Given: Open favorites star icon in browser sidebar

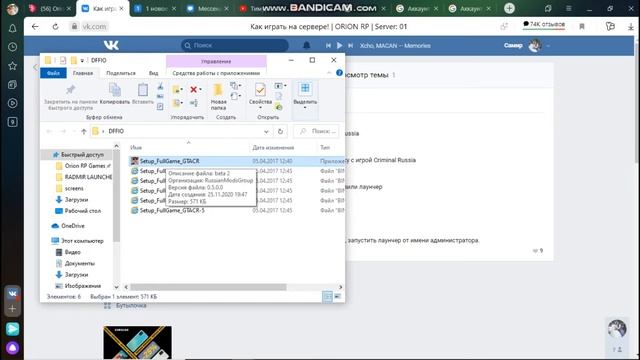Looking at the screenshot, I should pos(13,66).
